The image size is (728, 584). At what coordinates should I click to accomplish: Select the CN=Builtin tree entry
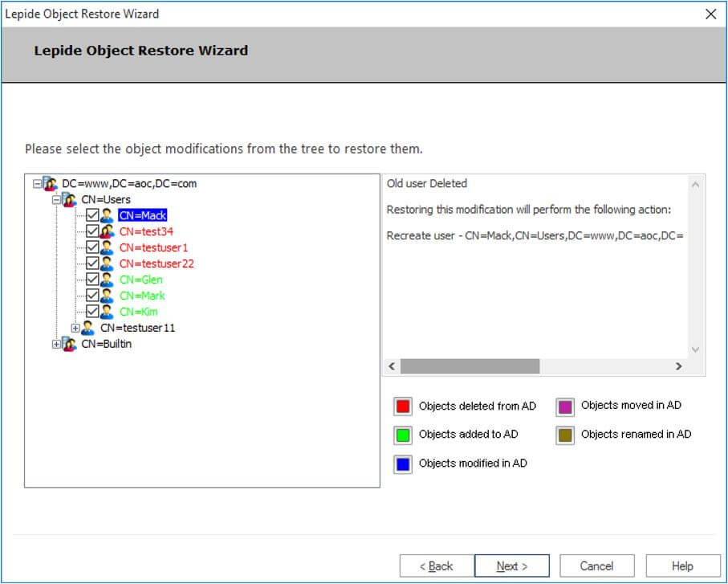click(106, 345)
